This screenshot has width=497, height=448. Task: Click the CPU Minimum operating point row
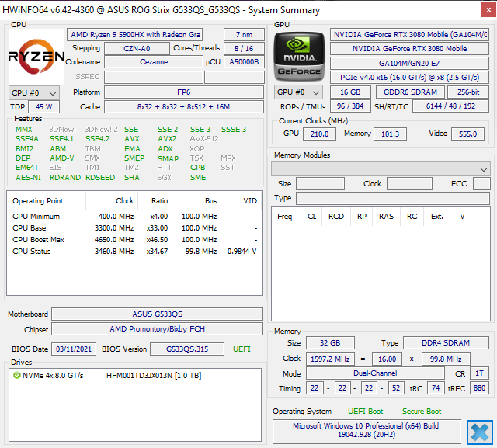point(134,217)
